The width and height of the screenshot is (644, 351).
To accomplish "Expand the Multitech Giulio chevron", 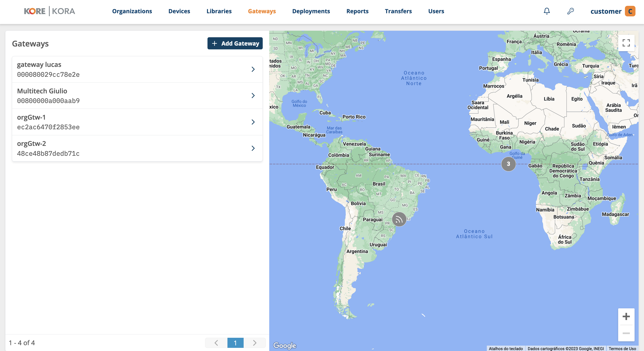I will pos(253,96).
